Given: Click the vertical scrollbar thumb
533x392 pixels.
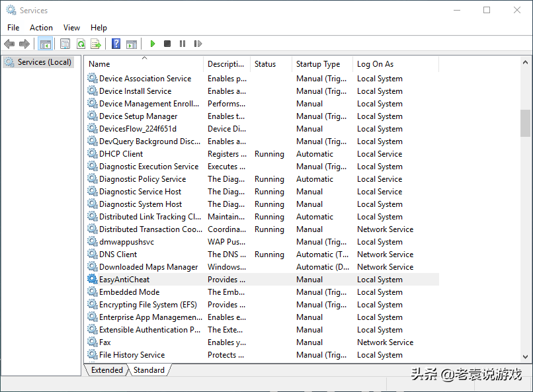Looking at the screenshot, I should [525, 123].
